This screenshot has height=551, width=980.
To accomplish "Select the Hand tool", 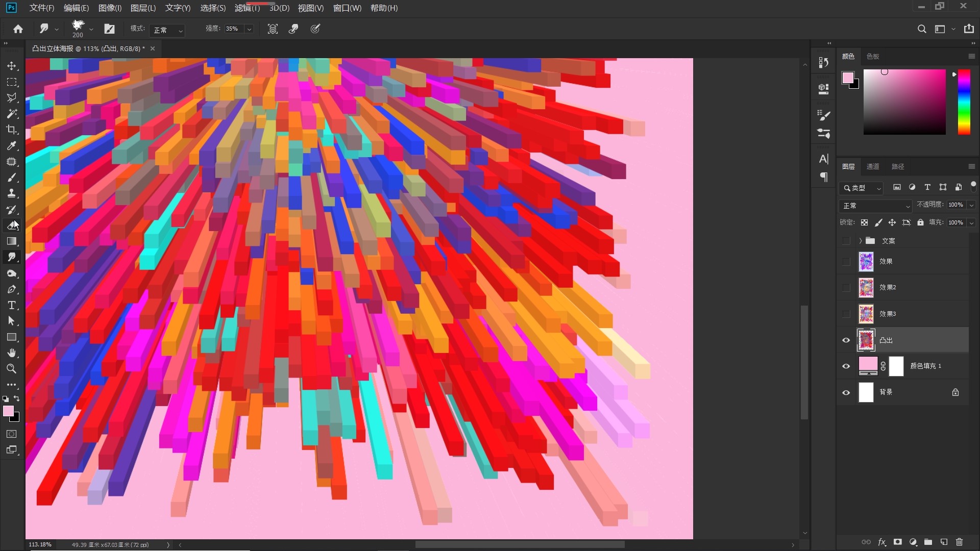I will pos(12,353).
